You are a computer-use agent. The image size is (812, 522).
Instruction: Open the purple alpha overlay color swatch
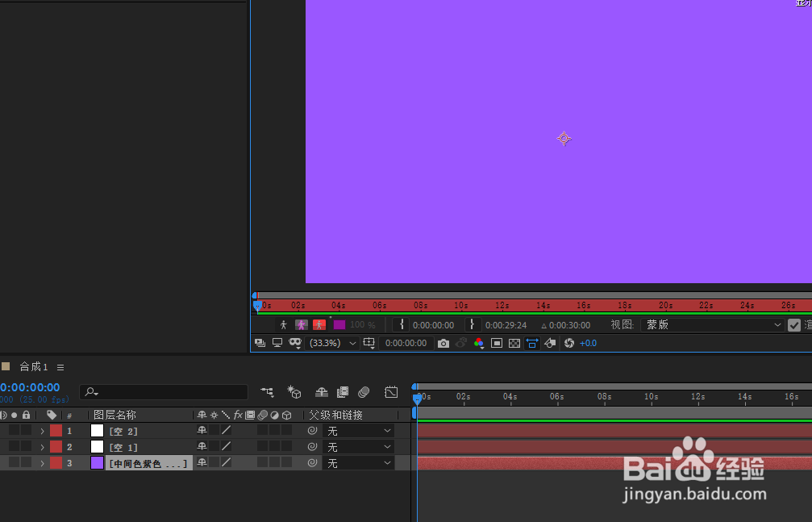click(339, 325)
